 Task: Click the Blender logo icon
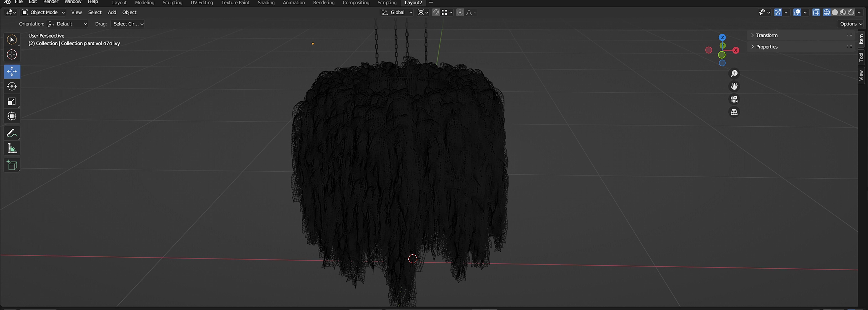click(7, 2)
